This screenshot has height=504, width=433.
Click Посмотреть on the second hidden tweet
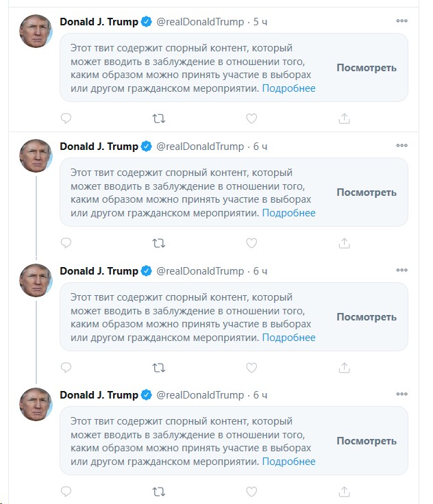367,192
